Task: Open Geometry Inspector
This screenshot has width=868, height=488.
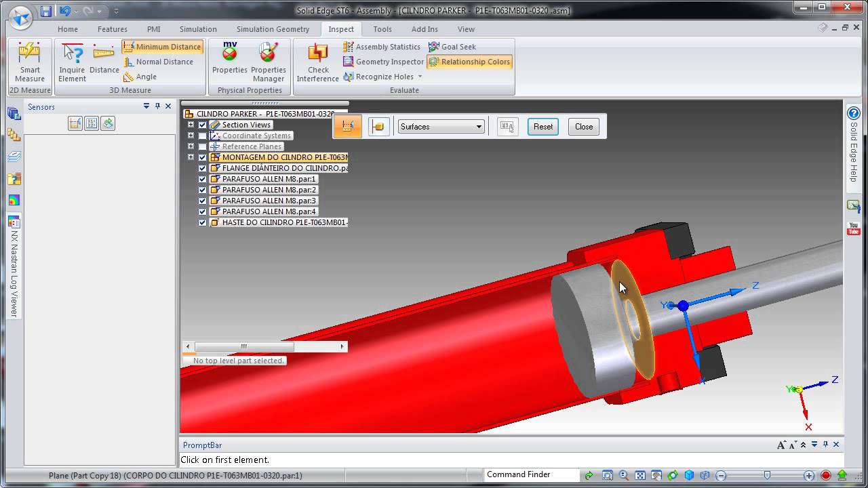Action: (383, 62)
